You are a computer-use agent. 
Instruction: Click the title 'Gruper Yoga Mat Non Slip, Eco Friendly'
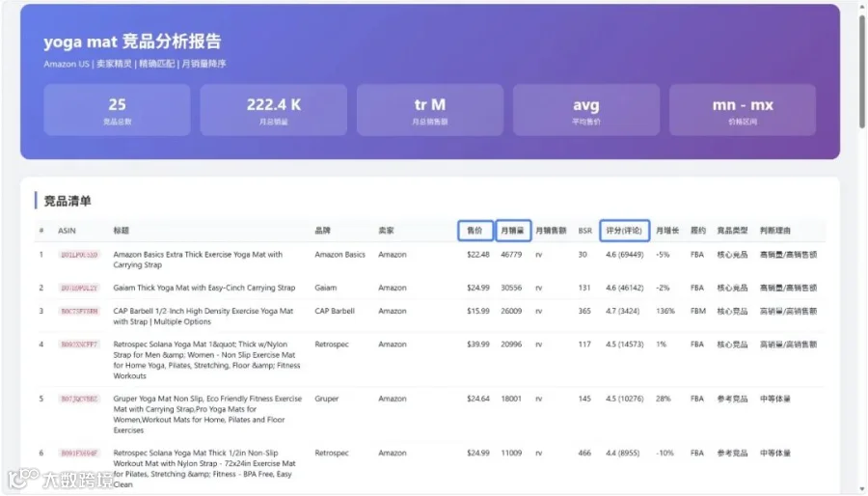pyautogui.click(x=207, y=414)
